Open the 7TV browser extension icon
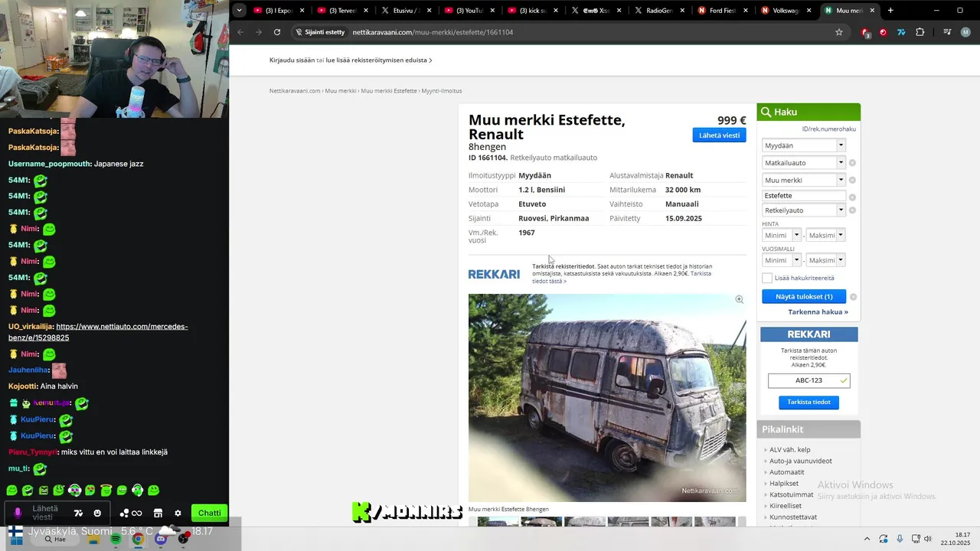 (901, 32)
